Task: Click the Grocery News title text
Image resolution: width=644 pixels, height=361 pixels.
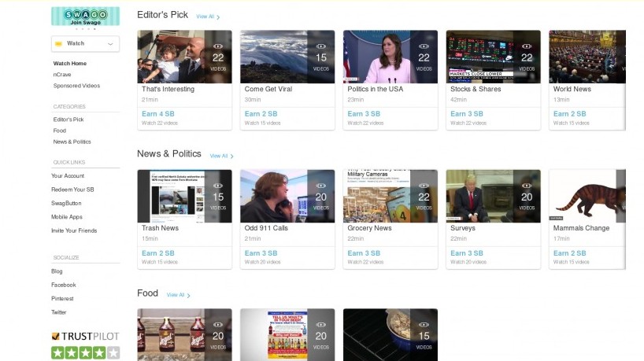Action: pos(370,228)
